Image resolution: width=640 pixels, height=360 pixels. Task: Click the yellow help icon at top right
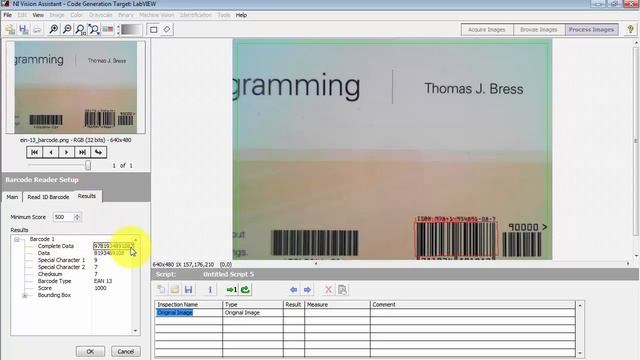pos(631,29)
